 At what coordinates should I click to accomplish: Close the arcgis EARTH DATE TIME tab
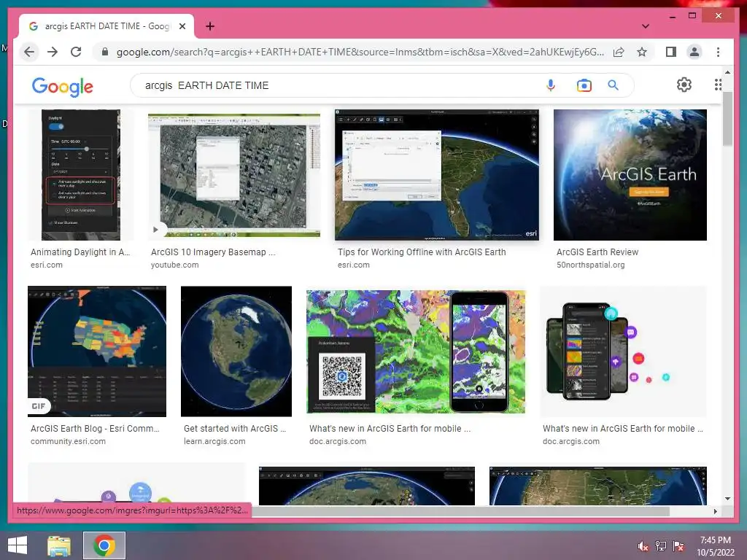182,26
